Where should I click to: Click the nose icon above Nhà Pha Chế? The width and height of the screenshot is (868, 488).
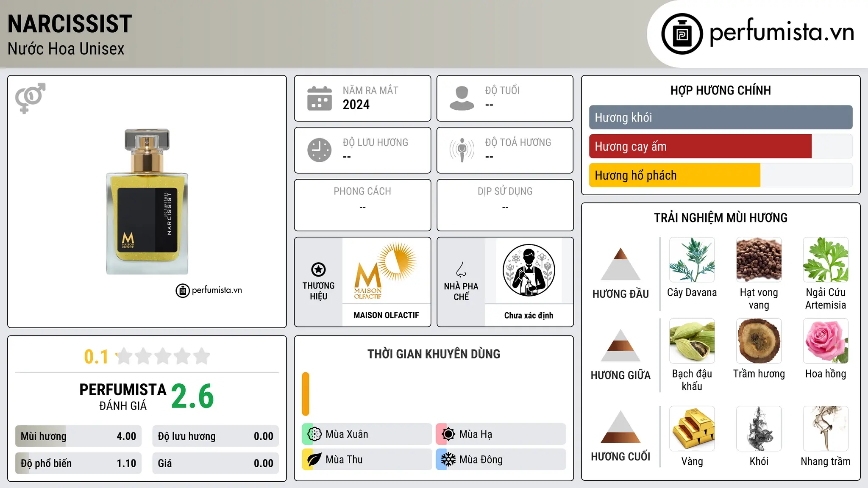461,269
